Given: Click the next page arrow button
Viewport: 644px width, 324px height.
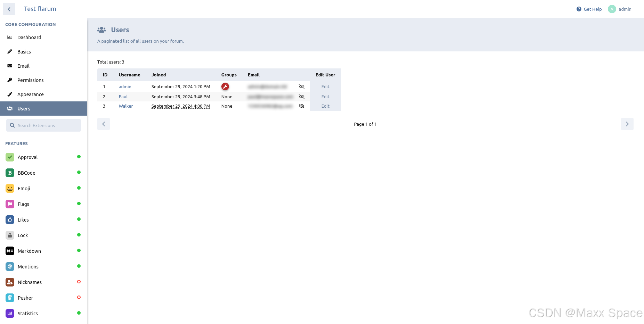Looking at the screenshot, I should coord(627,124).
